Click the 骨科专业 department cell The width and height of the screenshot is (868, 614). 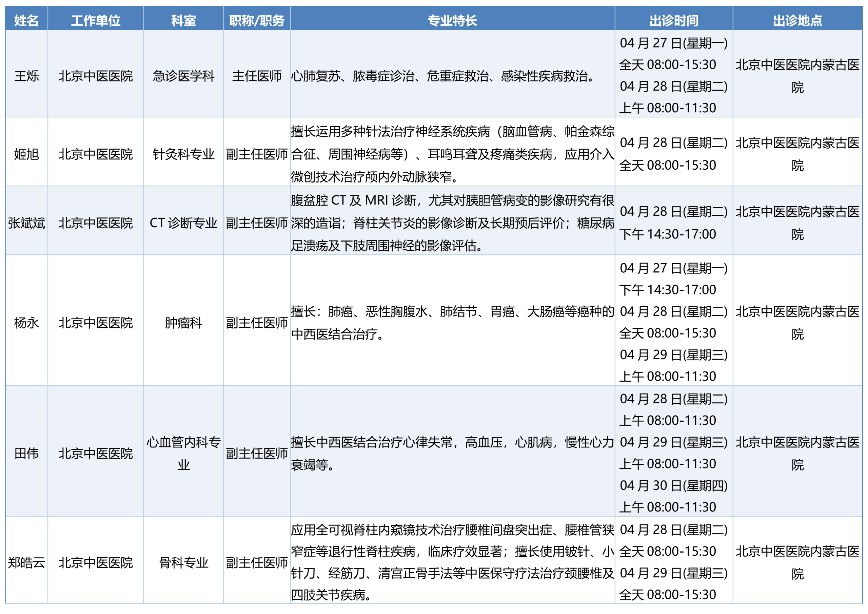[183, 562]
